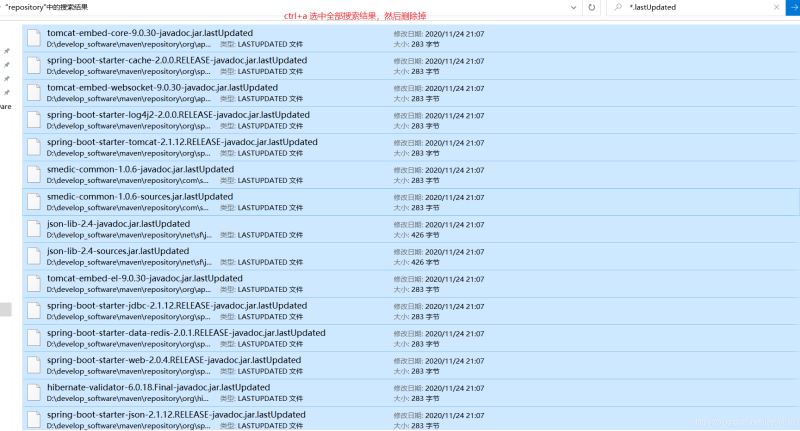Select file name smedic-common-1.0.6-sources.jar.lastUpdated
The width and height of the screenshot is (800, 431).
point(140,196)
